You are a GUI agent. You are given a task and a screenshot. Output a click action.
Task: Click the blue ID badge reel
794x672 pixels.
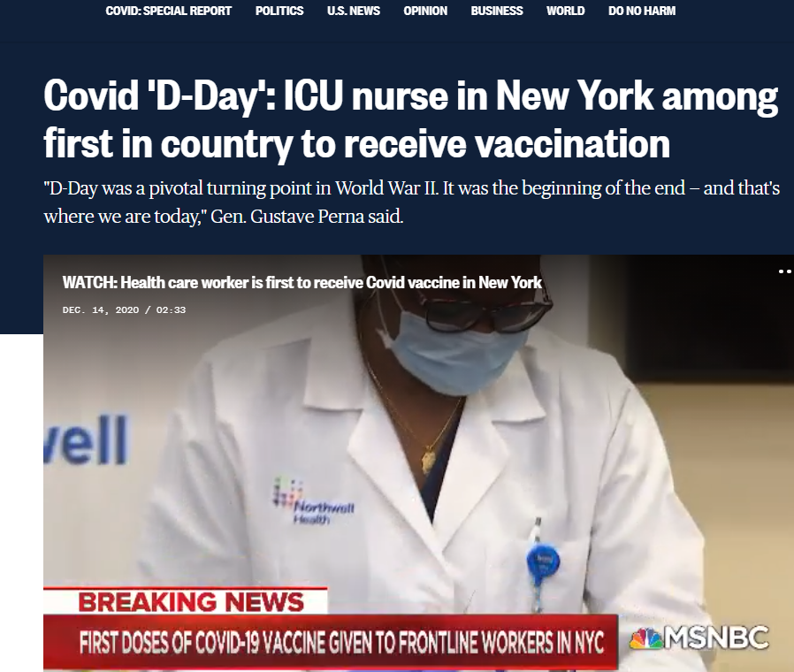pos(542,561)
